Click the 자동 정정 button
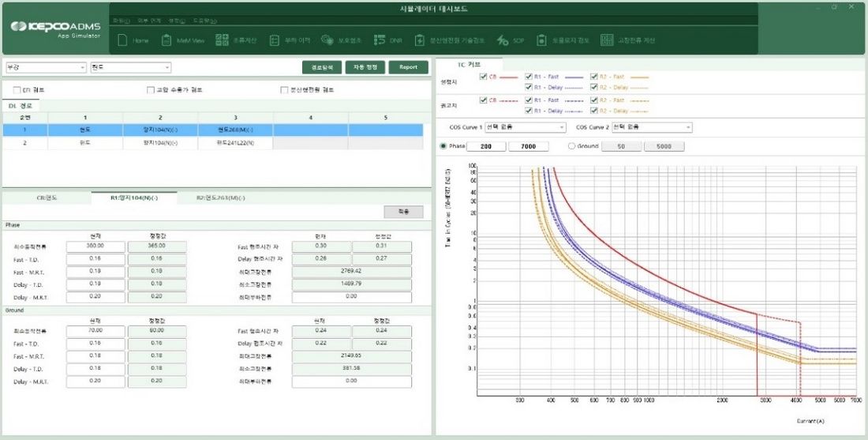This screenshot has width=868, height=440. [365, 67]
